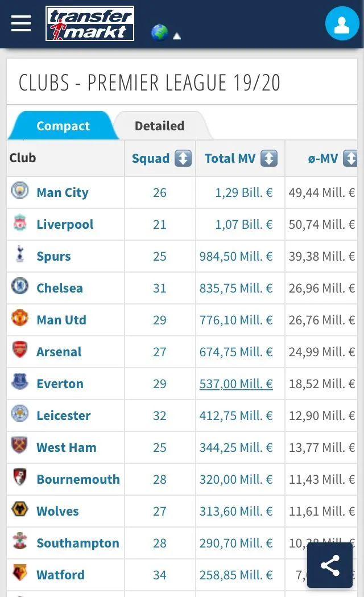Toggle sorting by Squad size

point(183,158)
